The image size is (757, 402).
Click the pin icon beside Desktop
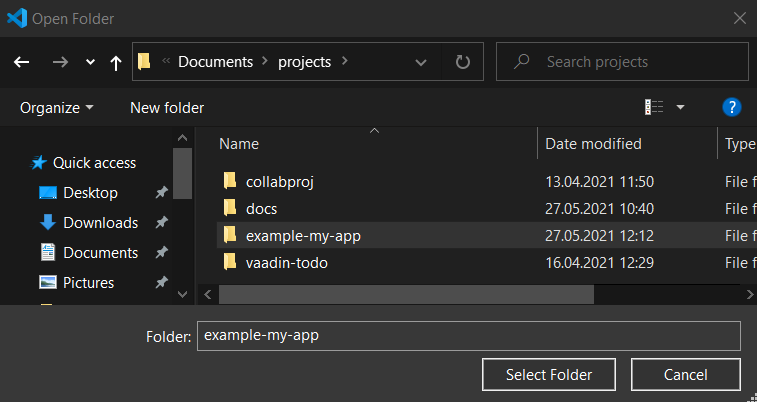(x=161, y=193)
